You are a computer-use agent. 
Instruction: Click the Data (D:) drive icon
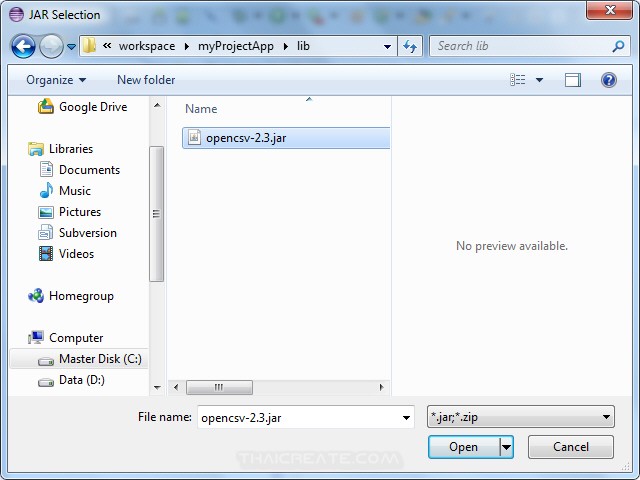coord(46,382)
